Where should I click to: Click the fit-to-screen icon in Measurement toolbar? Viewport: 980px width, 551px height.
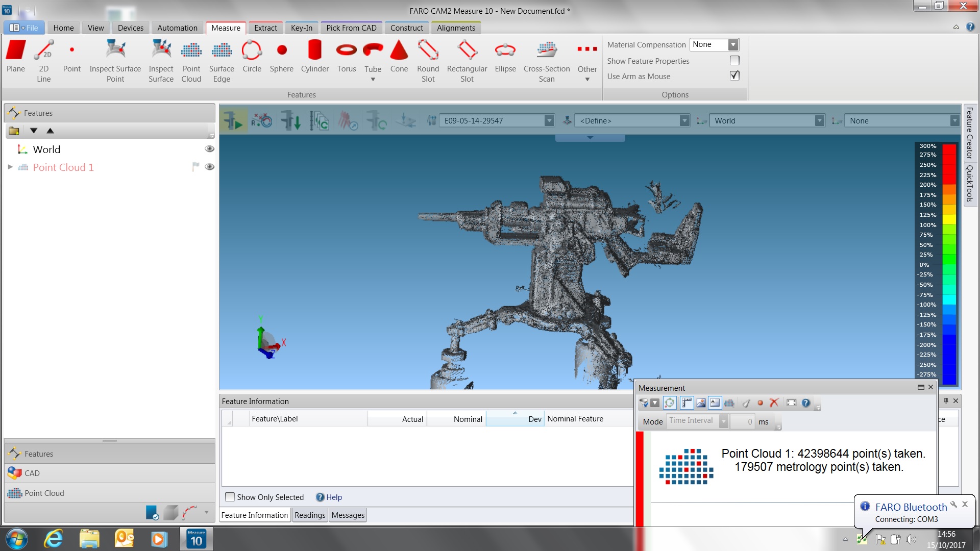coord(791,403)
